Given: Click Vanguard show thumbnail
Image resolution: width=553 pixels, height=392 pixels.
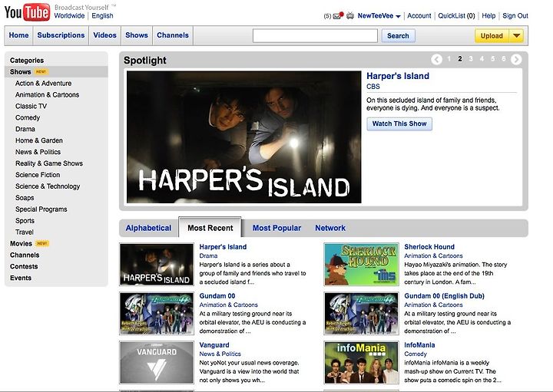Looking at the screenshot, I should 157,362.
